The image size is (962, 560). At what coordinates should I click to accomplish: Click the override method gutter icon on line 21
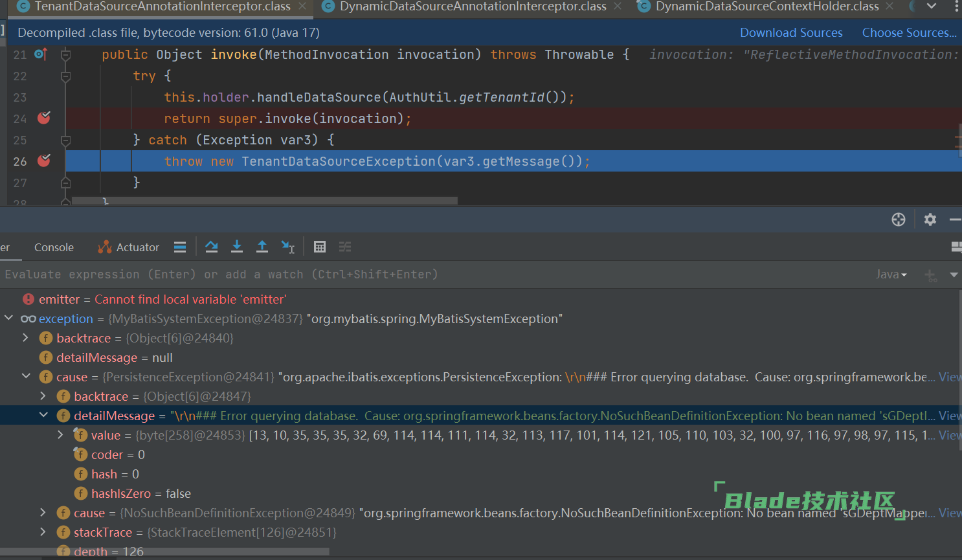pyautogui.click(x=41, y=54)
